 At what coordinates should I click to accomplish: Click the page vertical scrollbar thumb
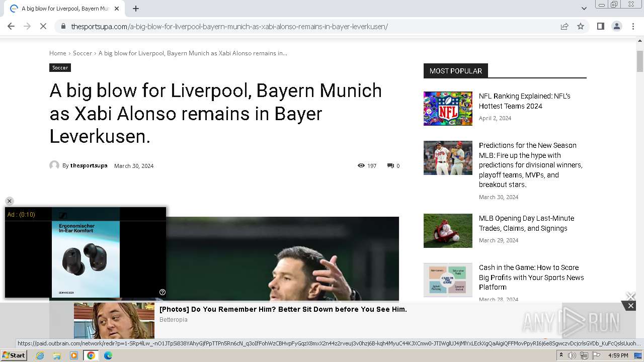point(640,61)
